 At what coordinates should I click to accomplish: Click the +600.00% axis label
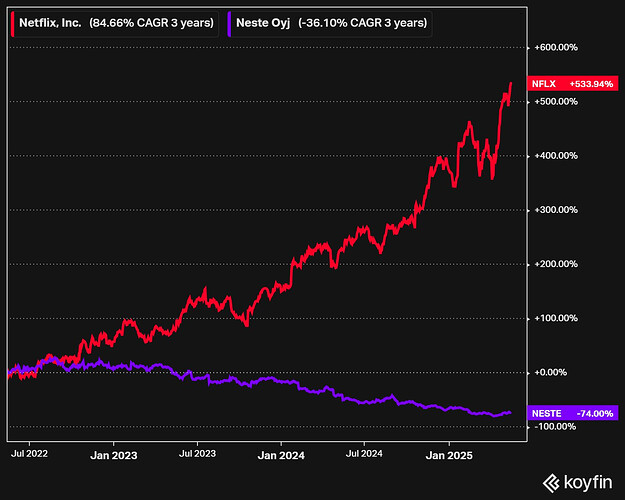(x=556, y=47)
